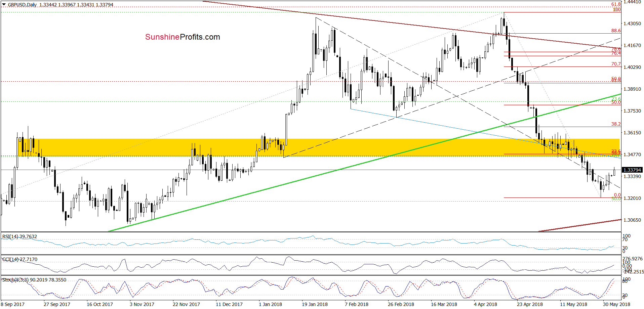Click the 26 Feb 2018 date label
Image resolution: width=644 pixels, height=309 pixels.
click(x=401, y=304)
